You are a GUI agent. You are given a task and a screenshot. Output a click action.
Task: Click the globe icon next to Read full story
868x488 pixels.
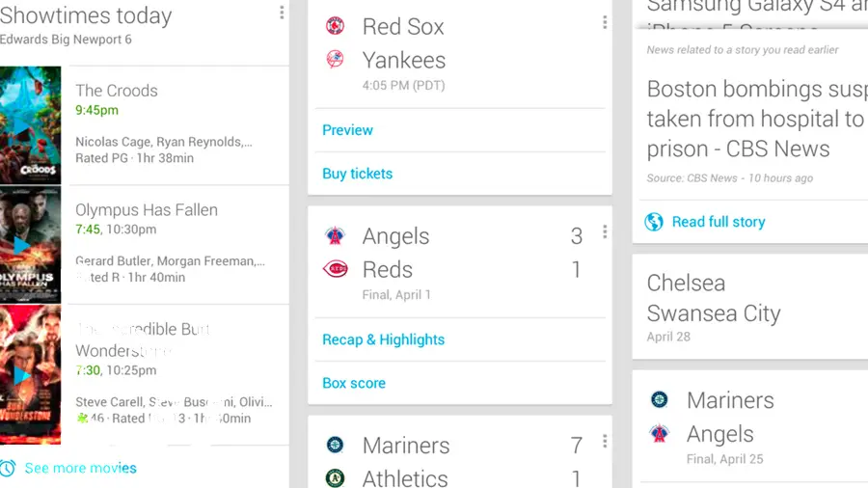[x=654, y=222]
